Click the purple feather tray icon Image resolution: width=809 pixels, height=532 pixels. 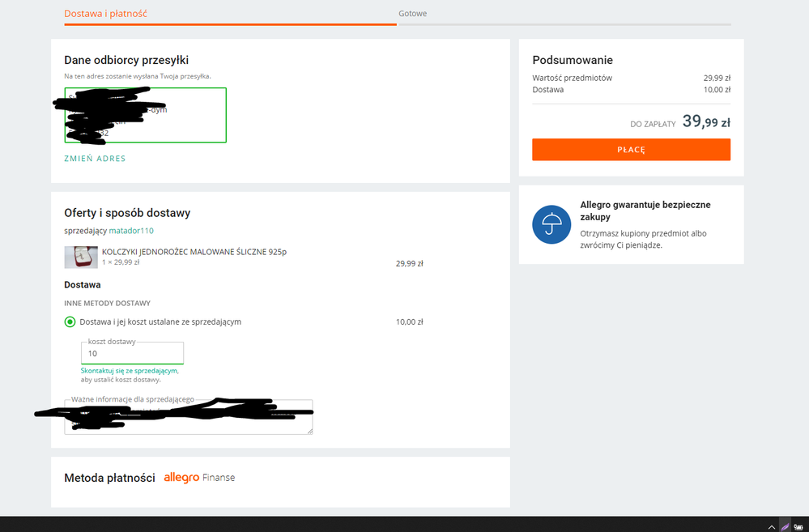pyautogui.click(x=785, y=526)
